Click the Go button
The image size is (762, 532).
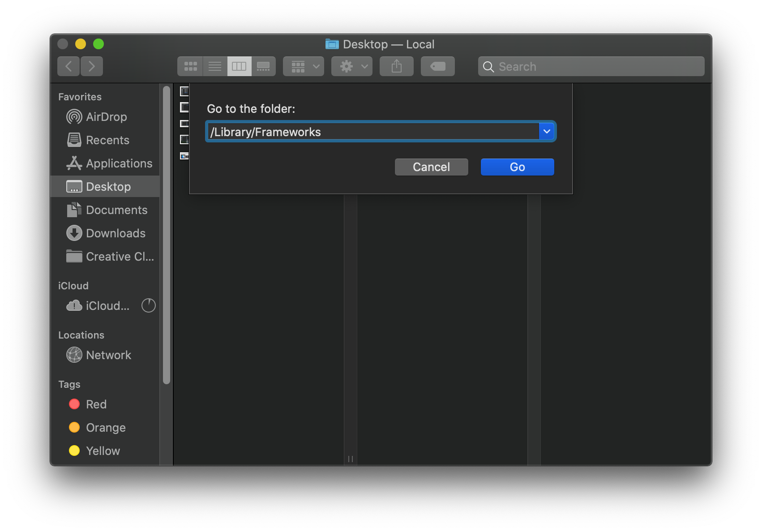tap(518, 167)
